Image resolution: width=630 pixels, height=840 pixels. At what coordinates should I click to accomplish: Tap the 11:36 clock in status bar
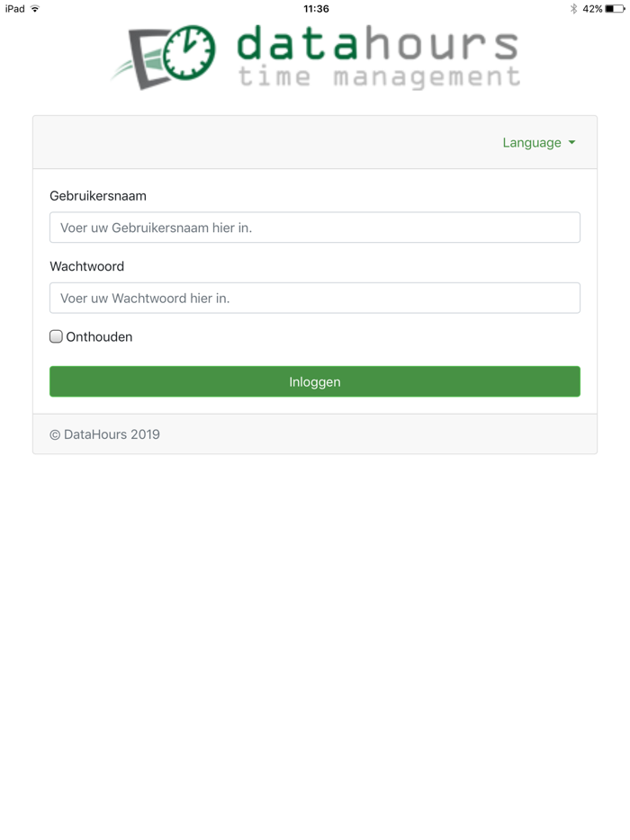coord(316,9)
